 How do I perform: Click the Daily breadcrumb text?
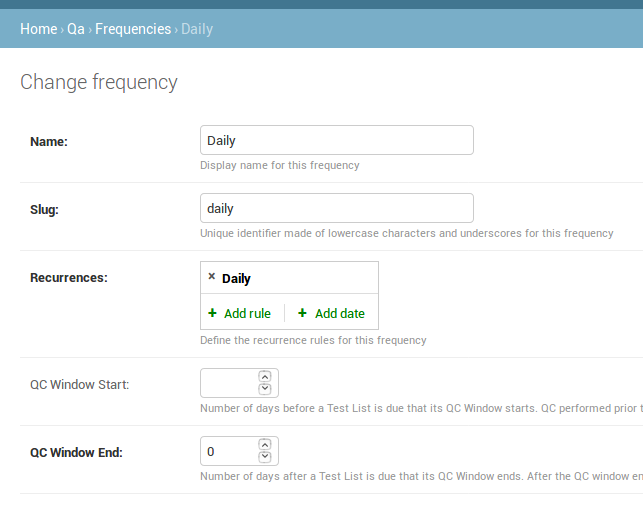[x=197, y=29]
